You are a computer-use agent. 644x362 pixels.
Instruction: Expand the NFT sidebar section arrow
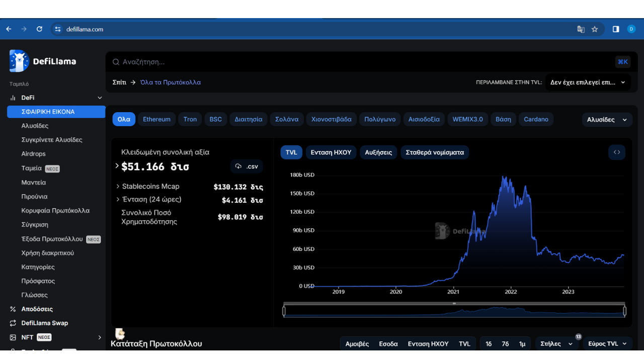pyautogui.click(x=100, y=337)
